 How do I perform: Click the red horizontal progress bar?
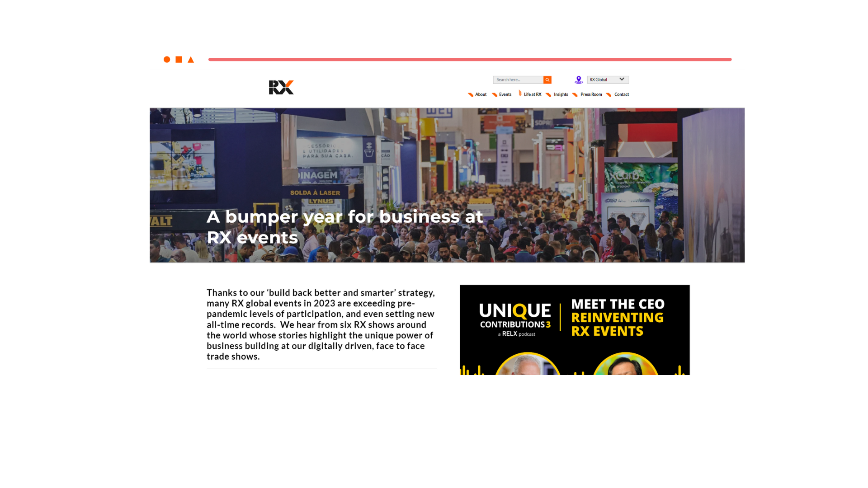coord(470,59)
